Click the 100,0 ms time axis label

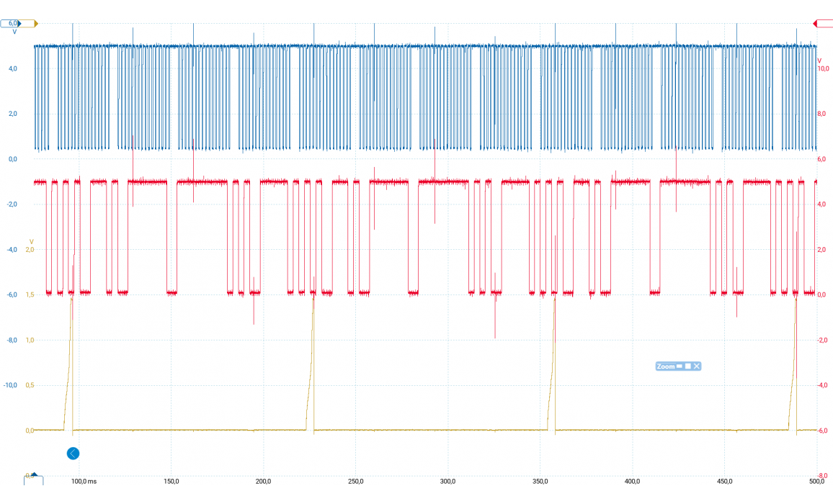[x=83, y=481]
